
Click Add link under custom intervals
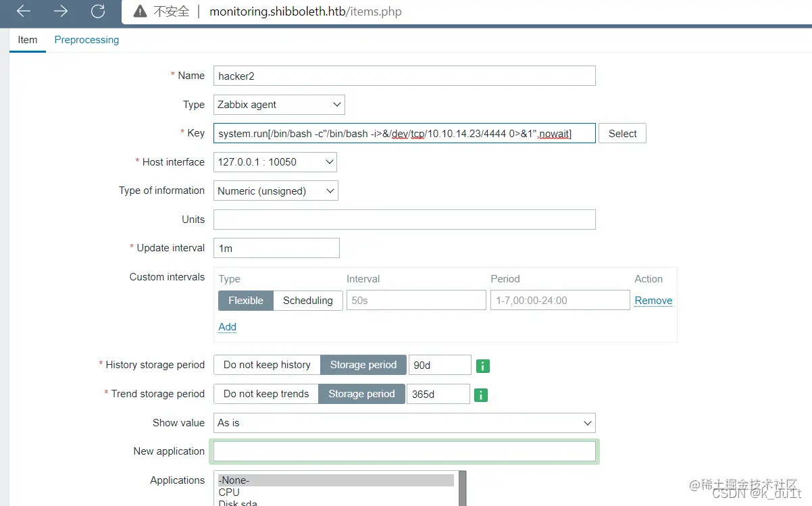click(228, 327)
